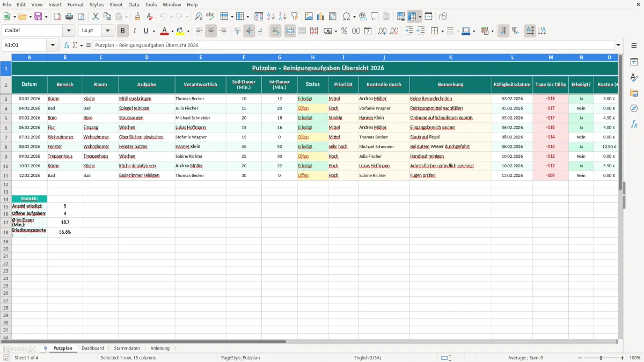This screenshot has height=362, width=644.
Task: Click the Copy icon
Action: (x=107, y=17)
